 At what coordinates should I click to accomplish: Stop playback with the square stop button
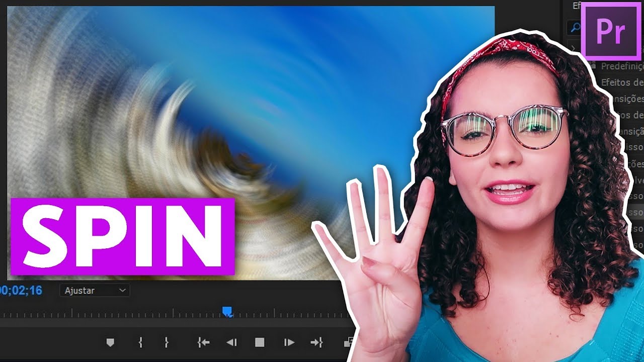260,342
